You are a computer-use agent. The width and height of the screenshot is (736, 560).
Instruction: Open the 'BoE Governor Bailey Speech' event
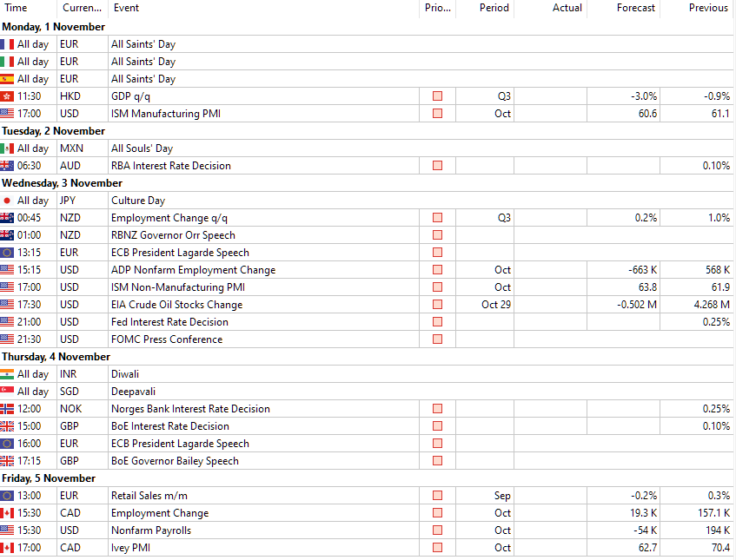[x=175, y=460]
